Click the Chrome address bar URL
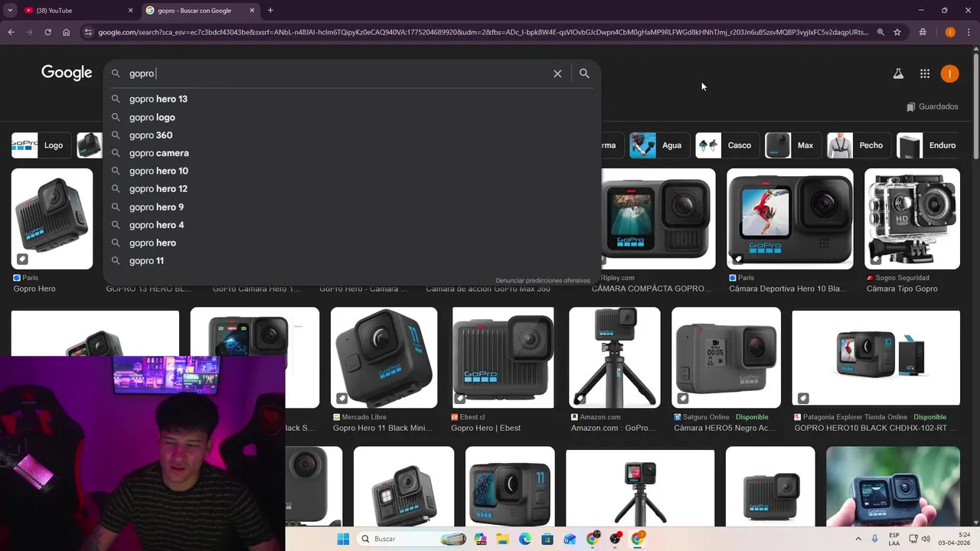The image size is (980, 551). click(x=482, y=32)
